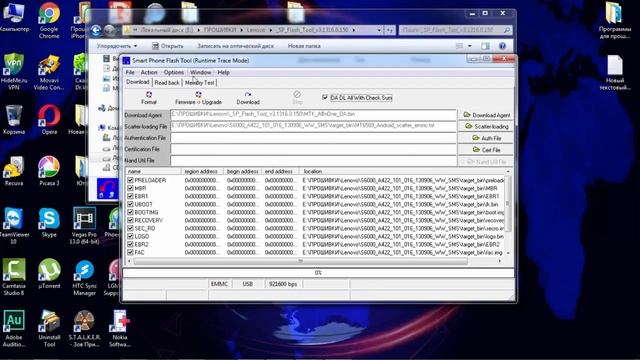Launch S.T.A.L.K.E.R. game desktop icon
This screenshot has height=360, width=640.
tap(84, 329)
